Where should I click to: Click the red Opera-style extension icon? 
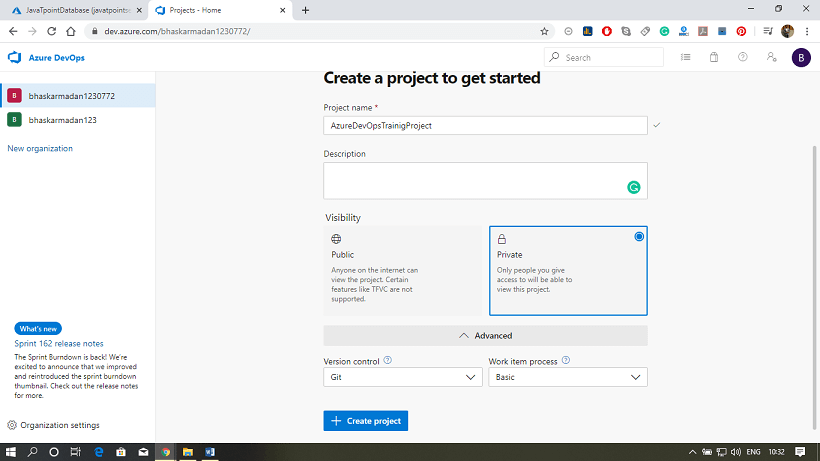tap(607, 31)
